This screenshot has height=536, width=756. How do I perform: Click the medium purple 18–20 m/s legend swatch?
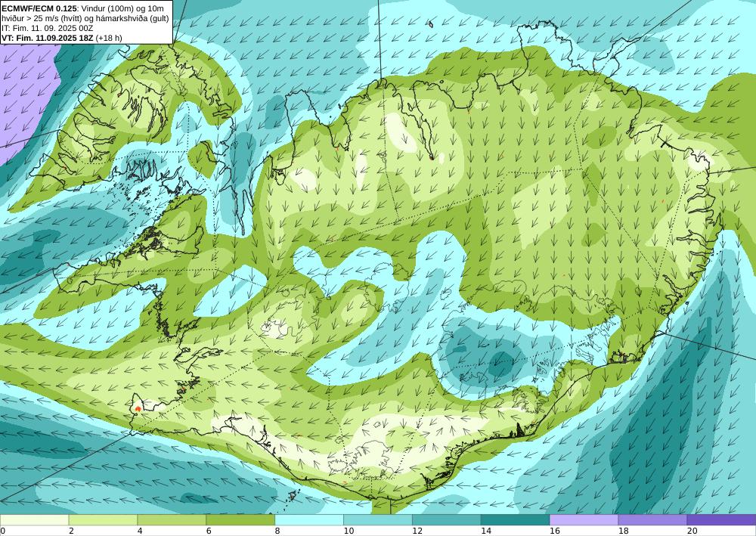click(653, 519)
